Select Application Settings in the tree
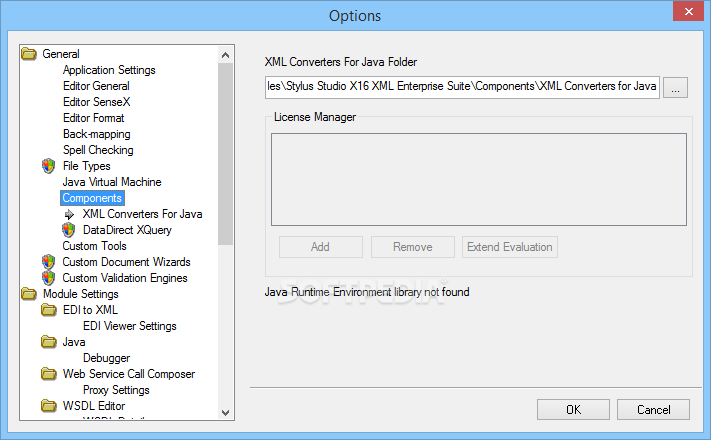 109,70
